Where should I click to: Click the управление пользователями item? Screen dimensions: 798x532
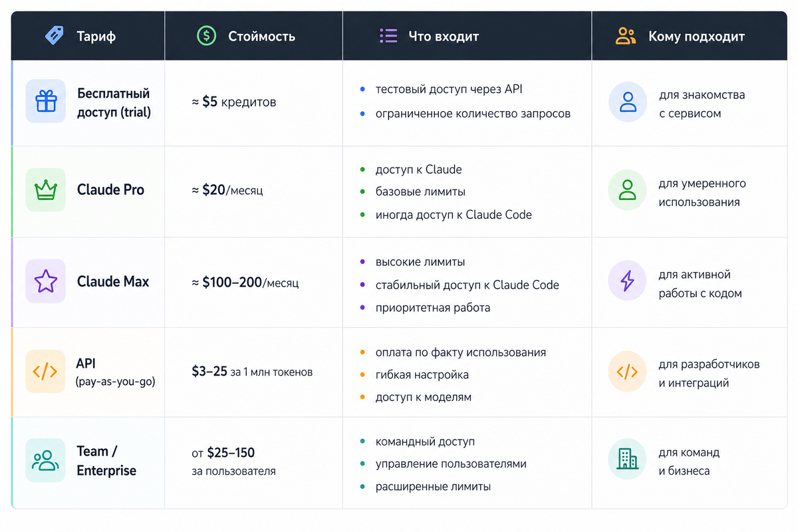451,464
